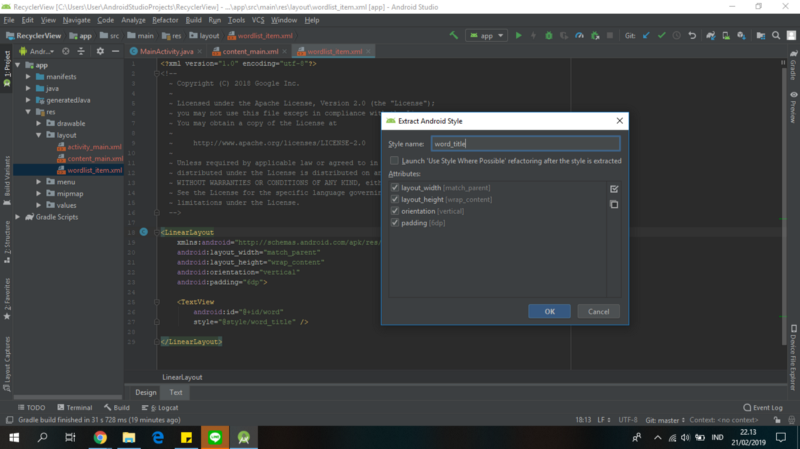Open SDK Manager icon

(x=741, y=36)
